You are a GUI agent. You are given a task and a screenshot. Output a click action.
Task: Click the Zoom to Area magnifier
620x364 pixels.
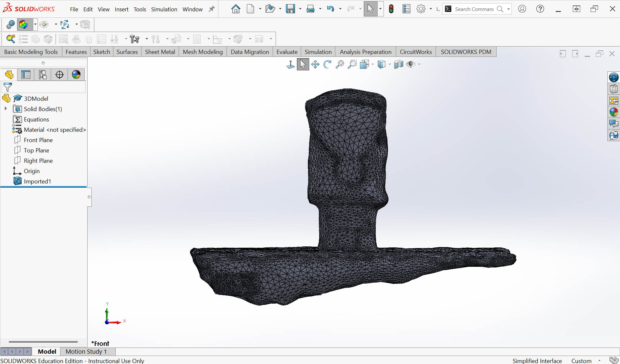352,64
